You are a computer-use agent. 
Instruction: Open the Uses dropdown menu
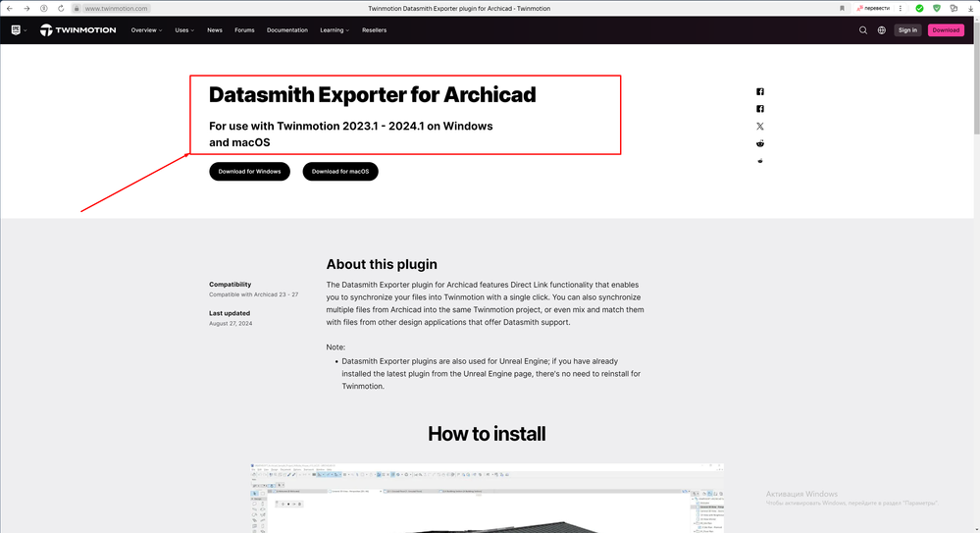[x=184, y=30]
